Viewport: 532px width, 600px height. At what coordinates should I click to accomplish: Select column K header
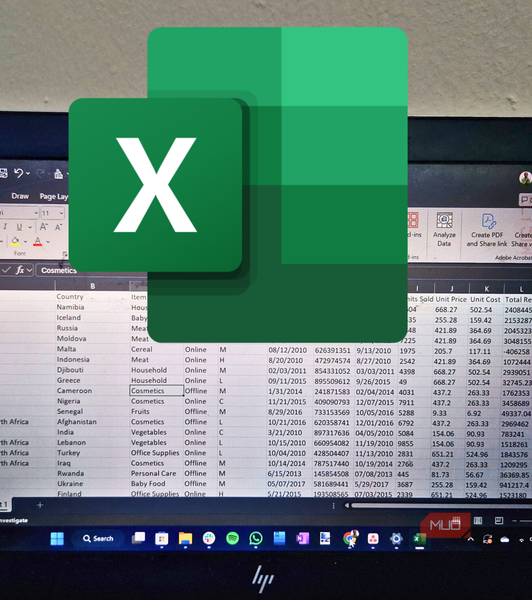[x=486, y=289]
